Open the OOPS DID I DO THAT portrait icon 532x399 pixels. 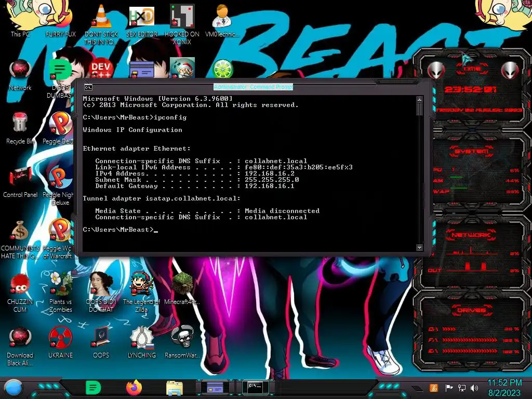tap(101, 292)
